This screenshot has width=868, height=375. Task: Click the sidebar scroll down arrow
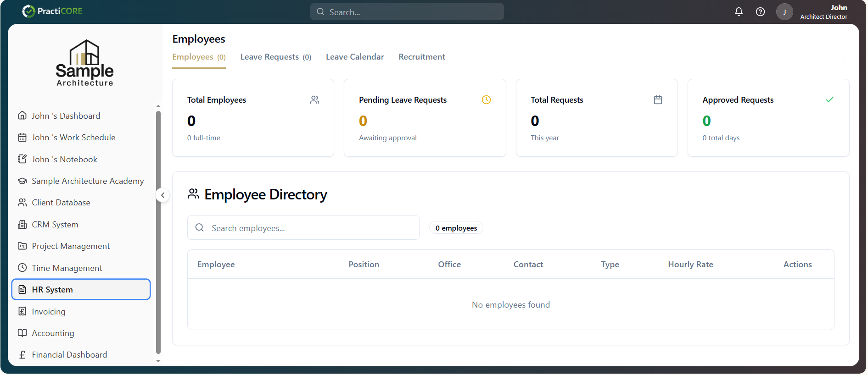pos(158,361)
